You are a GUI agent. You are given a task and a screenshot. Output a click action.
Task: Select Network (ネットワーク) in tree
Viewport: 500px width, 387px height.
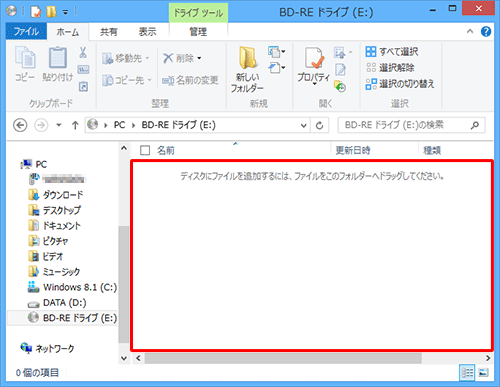click(47, 348)
